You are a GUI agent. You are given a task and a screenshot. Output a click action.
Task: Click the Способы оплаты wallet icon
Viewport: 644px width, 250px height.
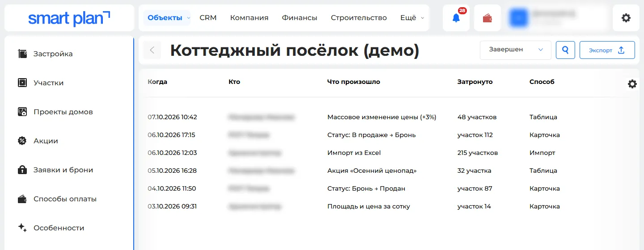[22, 199]
